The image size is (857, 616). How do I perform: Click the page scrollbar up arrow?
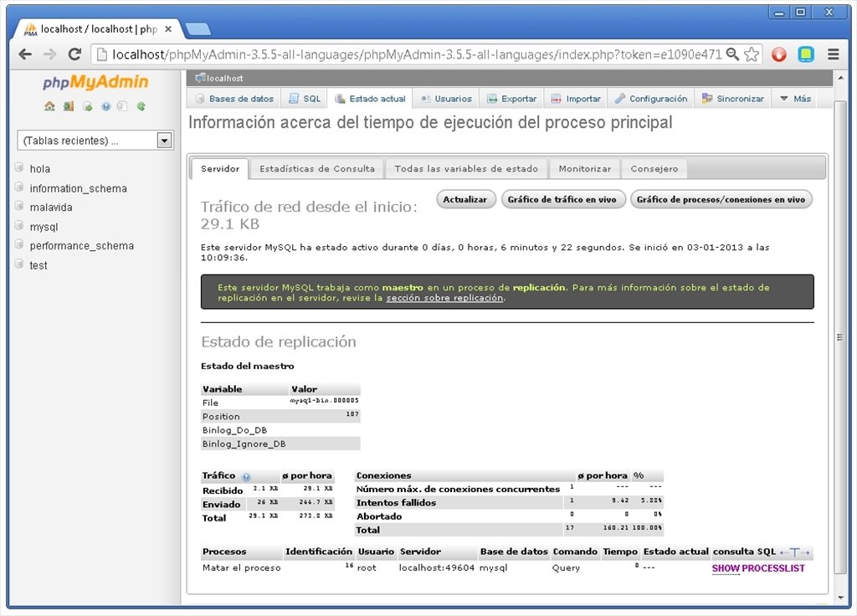tap(840, 79)
